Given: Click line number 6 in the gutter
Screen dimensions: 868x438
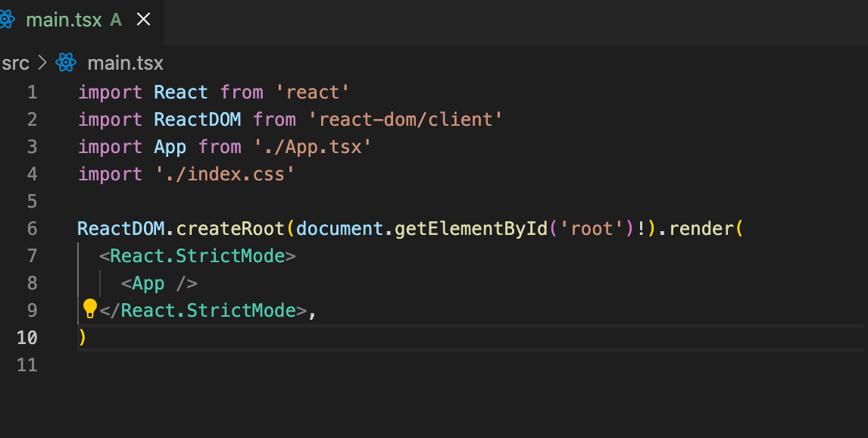Looking at the screenshot, I should coord(32,229).
